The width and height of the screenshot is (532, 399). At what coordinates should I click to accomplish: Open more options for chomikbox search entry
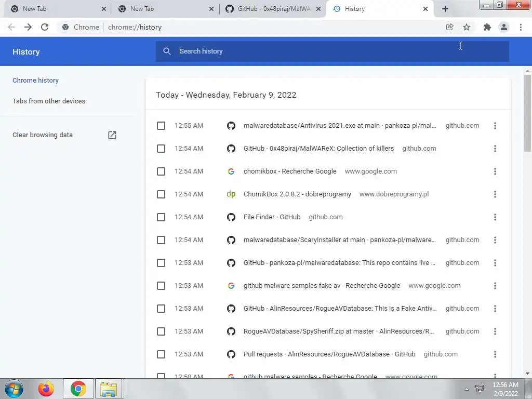click(495, 171)
